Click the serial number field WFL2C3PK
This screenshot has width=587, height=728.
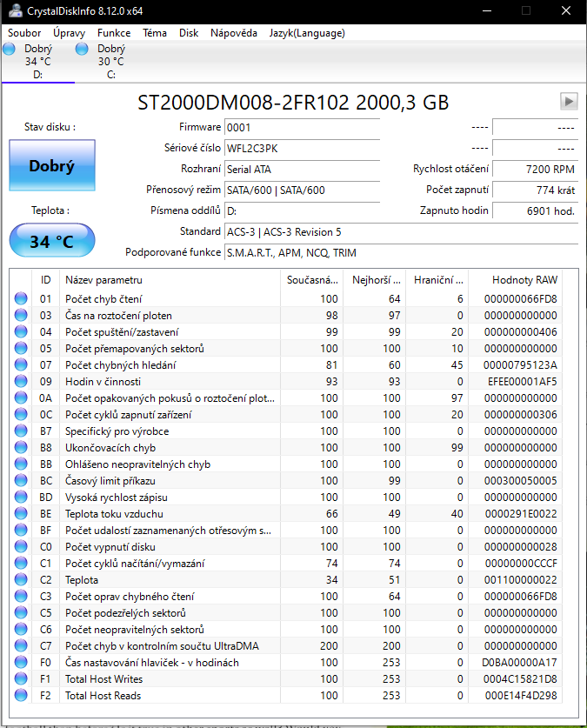302,148
